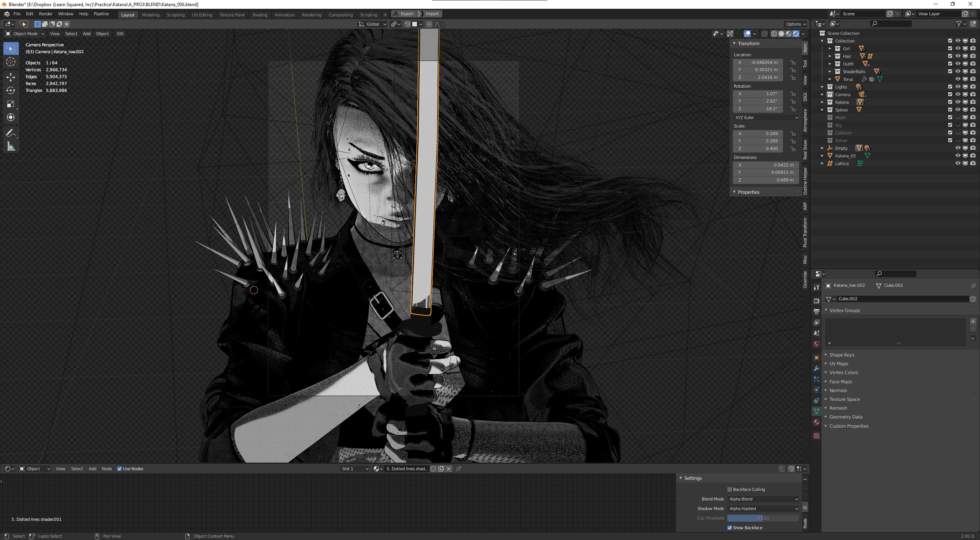The width and height of the screenshot is (980, 540).
Task: Select the Annotate pencil tool
Action: pyautogui.click(x=11, y=133)
